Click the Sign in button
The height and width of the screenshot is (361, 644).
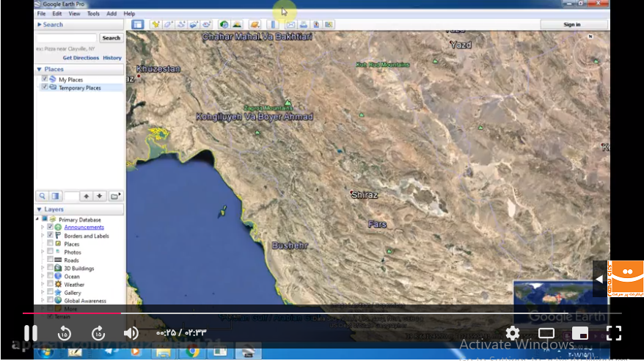572,24
